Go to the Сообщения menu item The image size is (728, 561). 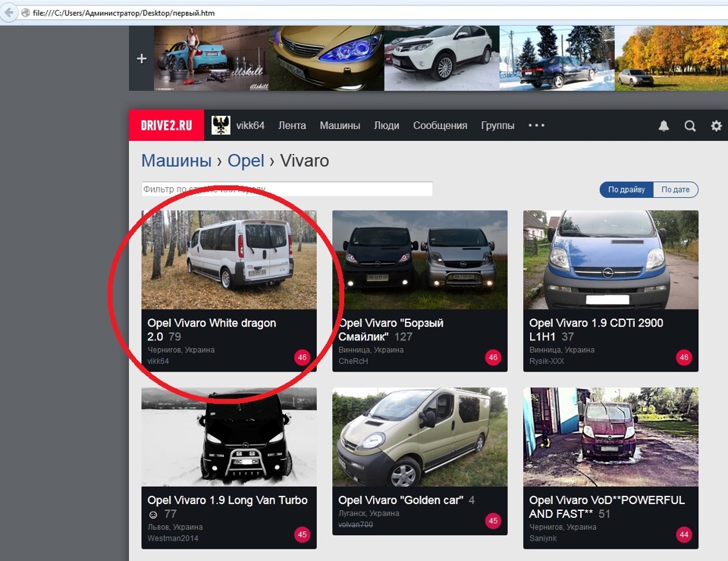click(440, 125)
